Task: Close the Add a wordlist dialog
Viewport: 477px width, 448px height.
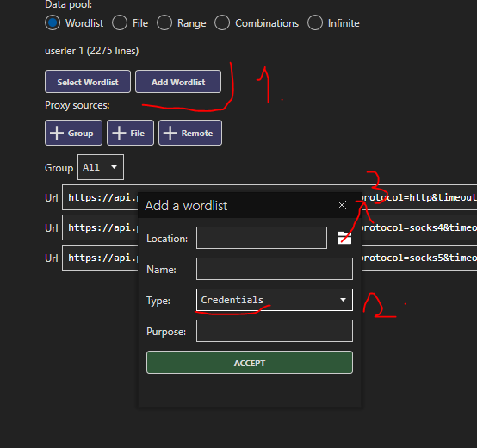Action: (x=342, y=205)
